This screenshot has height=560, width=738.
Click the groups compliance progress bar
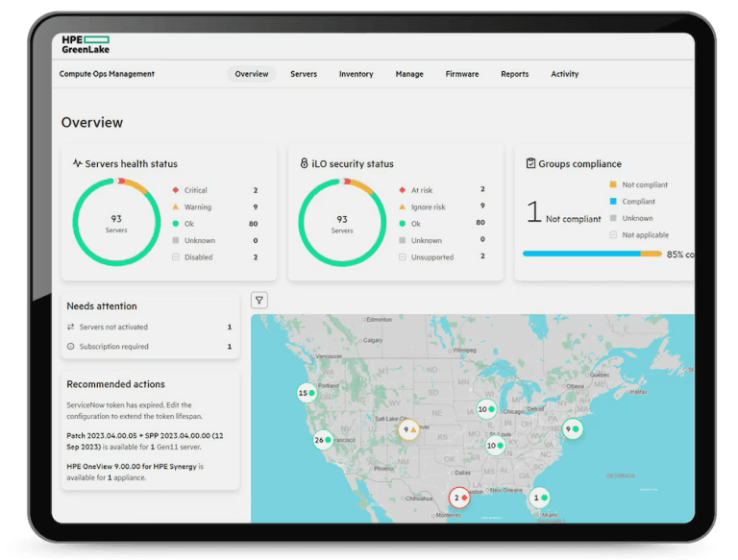592,255
